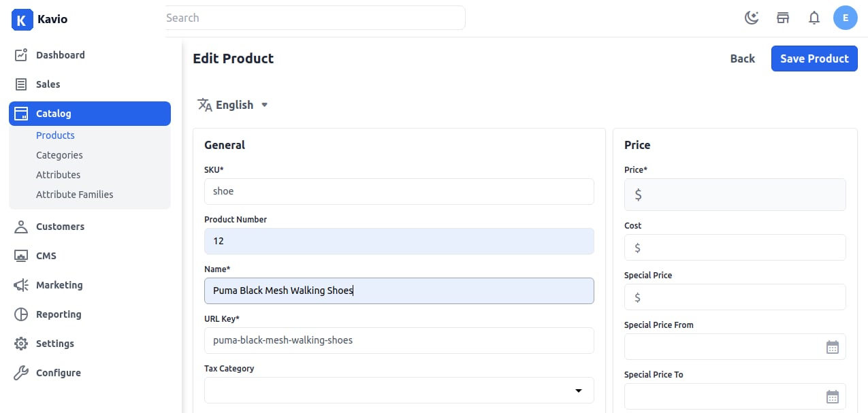
Task: Click the Dashboard chart icon
Action: click(x=22, y=55)
